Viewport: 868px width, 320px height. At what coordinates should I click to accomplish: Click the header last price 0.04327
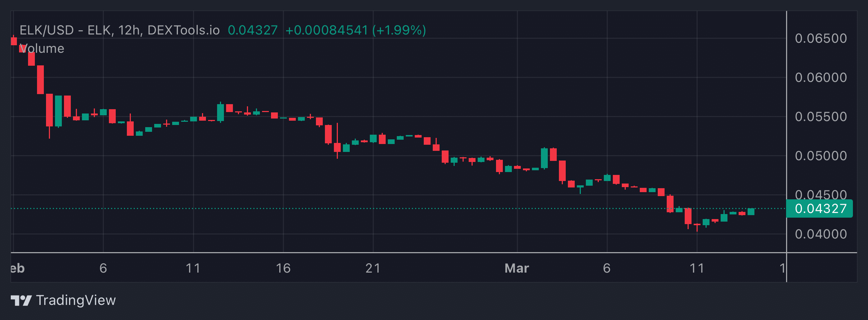click(253, 30)
